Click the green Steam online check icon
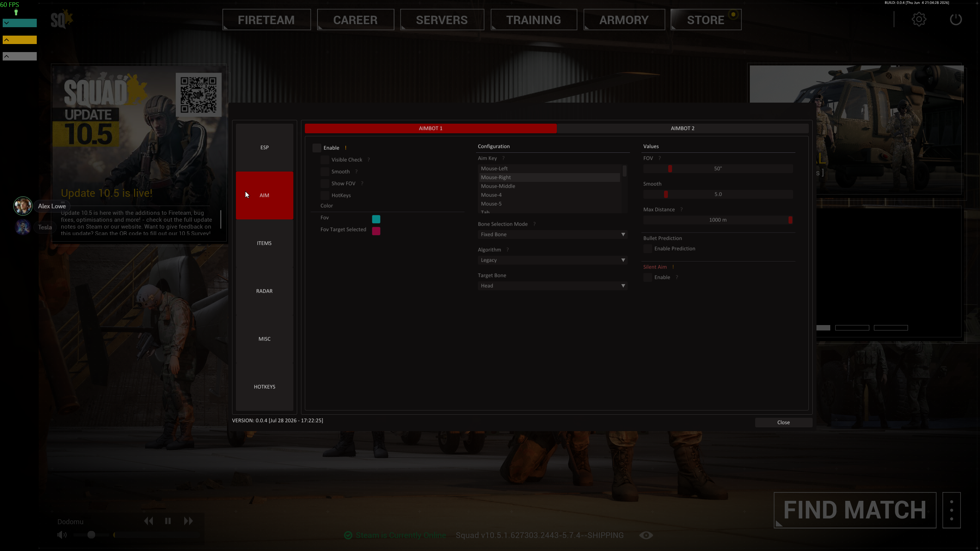Screen dimensions: 980x551 click(348, 535)
